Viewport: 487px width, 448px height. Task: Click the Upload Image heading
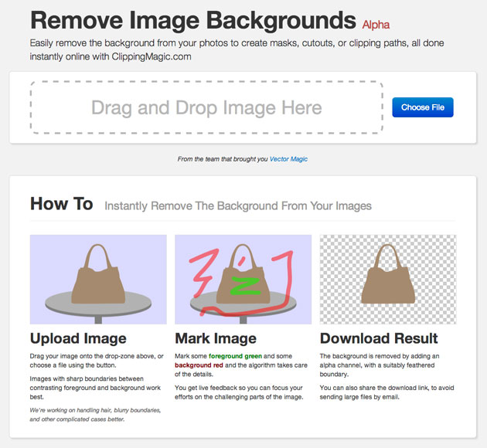78,338
